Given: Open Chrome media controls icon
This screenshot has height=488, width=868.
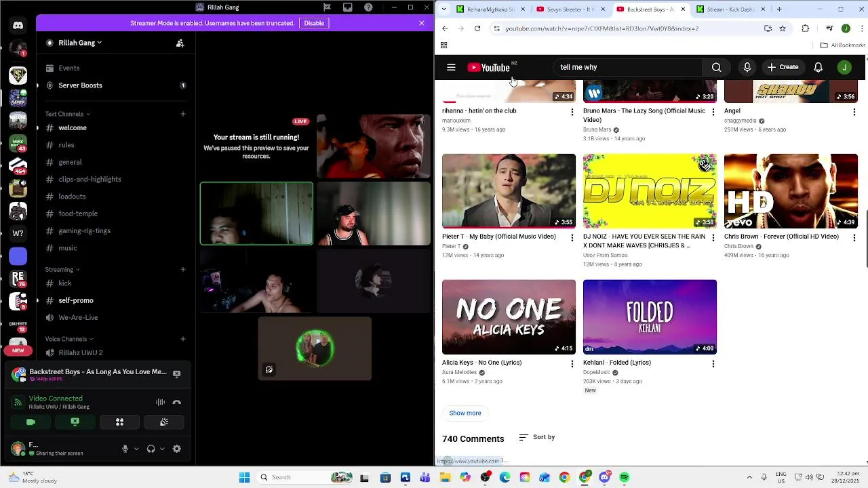Looking at the screenshot, I should [x=829, y=28].
